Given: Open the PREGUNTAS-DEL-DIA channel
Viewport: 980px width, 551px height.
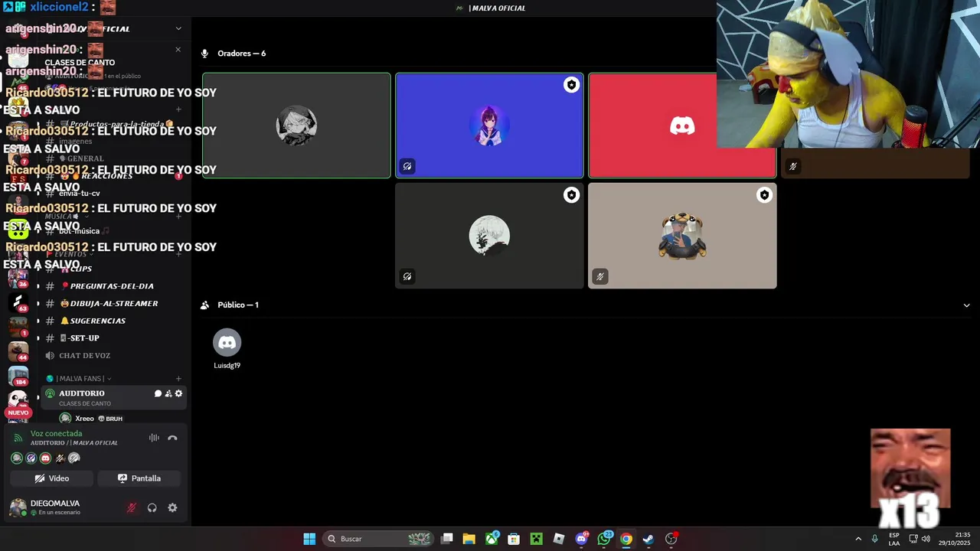Looking at the screenshot, I should (112, 286).
